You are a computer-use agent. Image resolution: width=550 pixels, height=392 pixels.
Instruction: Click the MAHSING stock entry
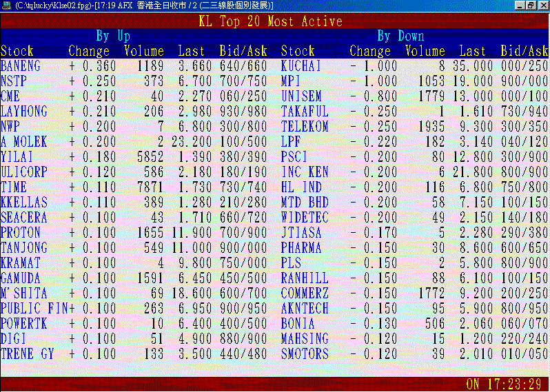[x=305, y=339]
